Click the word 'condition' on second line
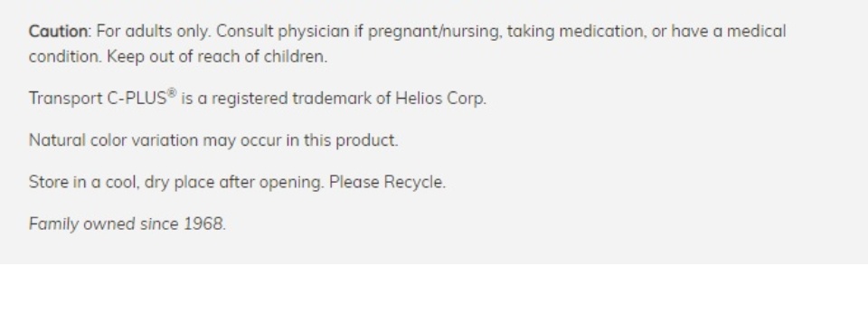This screenshot has width=868, height=333. pyautogui.click(x=65, y=57)
